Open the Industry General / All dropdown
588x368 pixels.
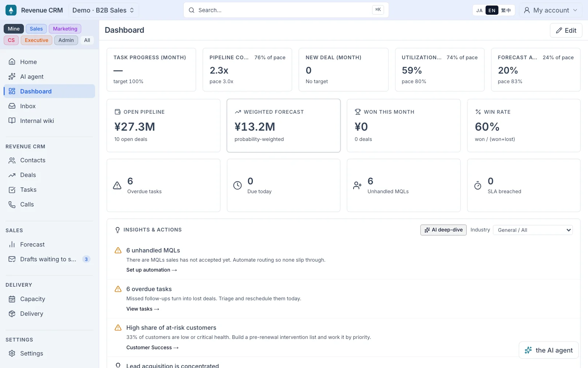[x=533, y=230]
